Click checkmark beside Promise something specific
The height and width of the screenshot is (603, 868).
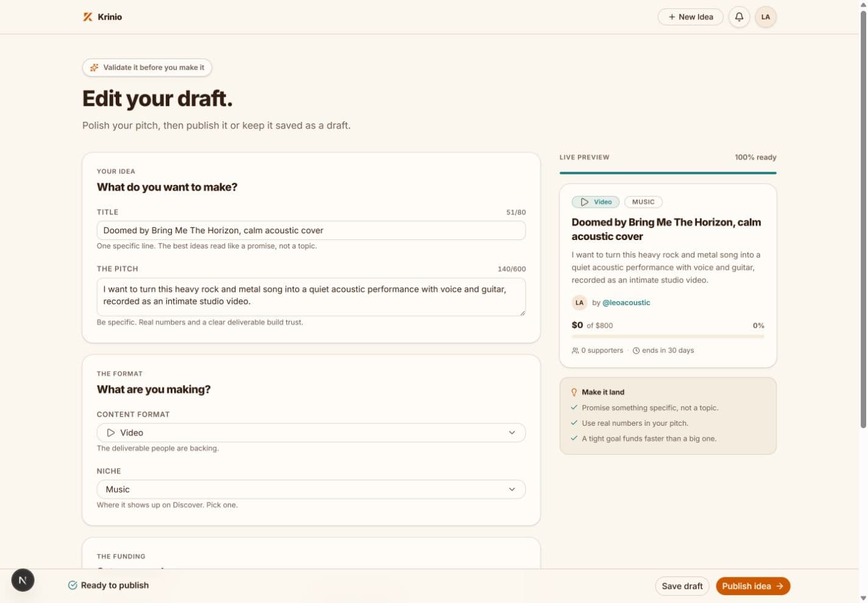574,407
